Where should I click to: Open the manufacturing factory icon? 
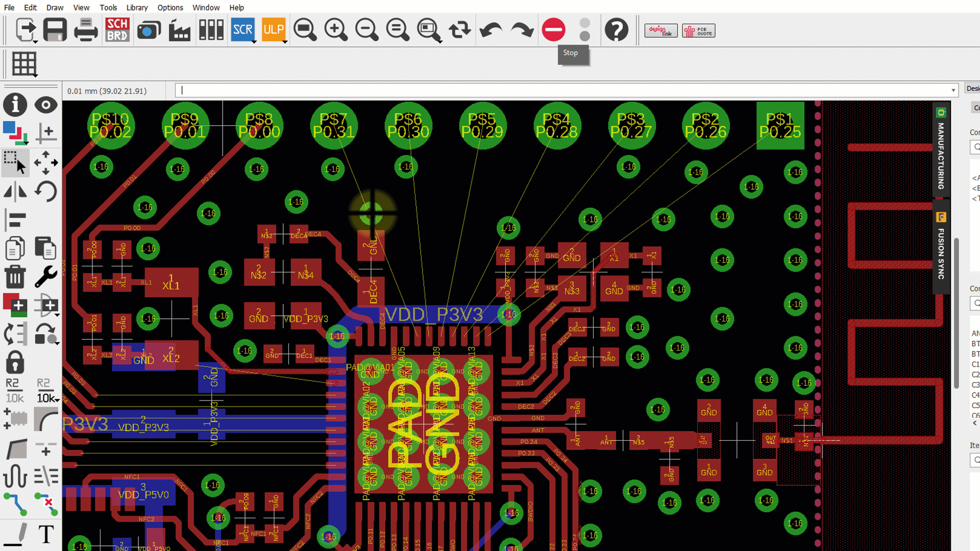pos(180,30)
